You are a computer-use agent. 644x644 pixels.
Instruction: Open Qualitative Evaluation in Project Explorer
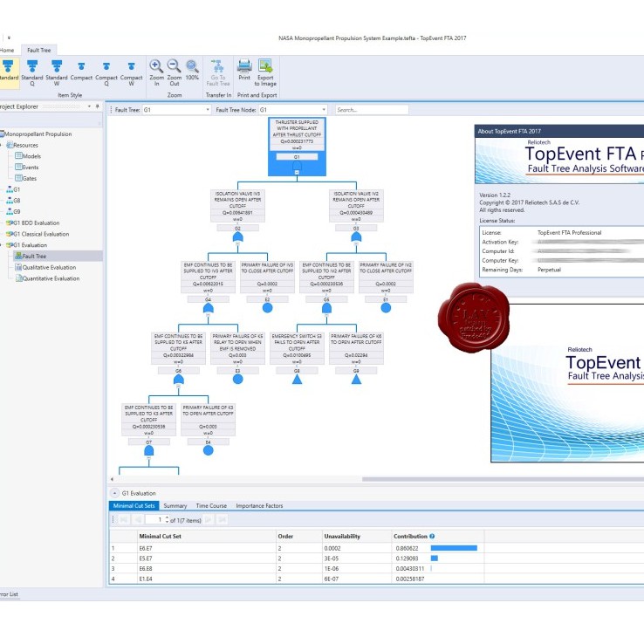coord(49,267)
